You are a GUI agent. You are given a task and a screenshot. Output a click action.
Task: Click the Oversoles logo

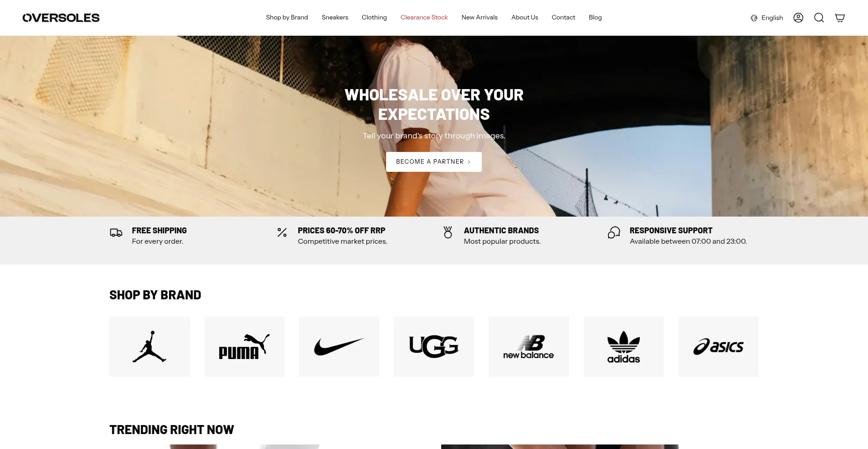click(61, 18)
